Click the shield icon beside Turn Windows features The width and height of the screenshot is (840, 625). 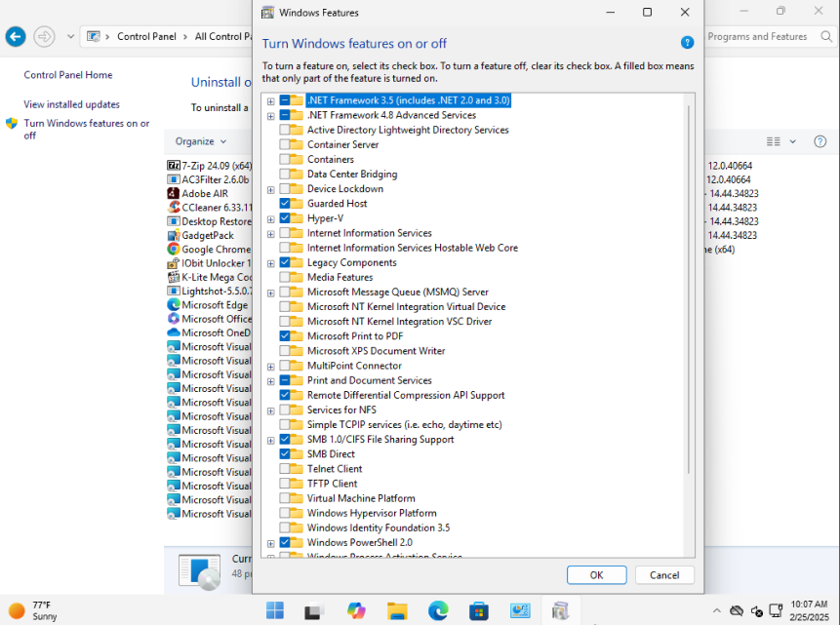click(x=12, y=124)
